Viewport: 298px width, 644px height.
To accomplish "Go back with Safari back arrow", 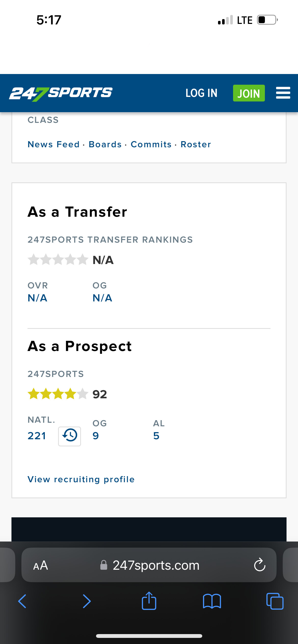I will click(22, 601).
